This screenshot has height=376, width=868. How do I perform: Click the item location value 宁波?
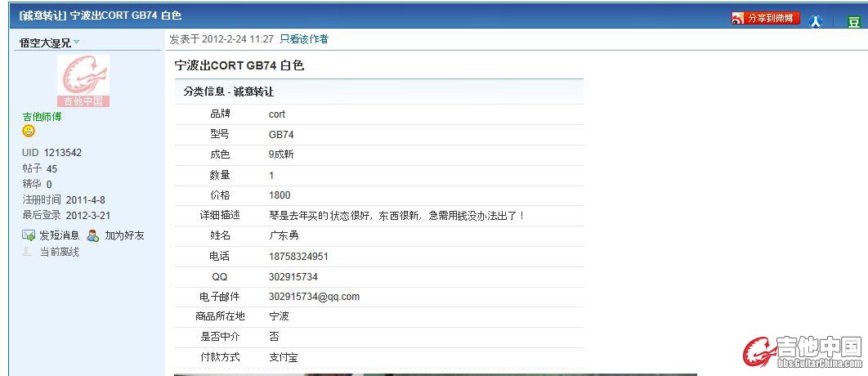(279, 317)
